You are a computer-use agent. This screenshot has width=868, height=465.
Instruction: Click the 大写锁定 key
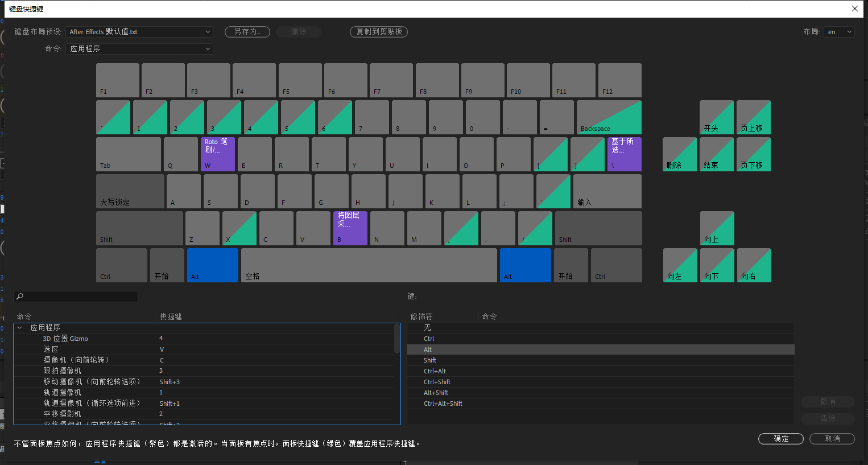(x=130, y=191)
